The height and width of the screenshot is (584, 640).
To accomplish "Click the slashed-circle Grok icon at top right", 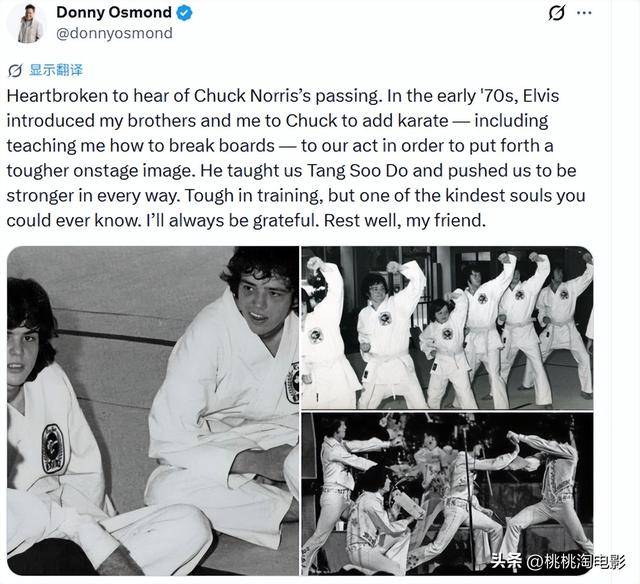I will tap(556, 13).
